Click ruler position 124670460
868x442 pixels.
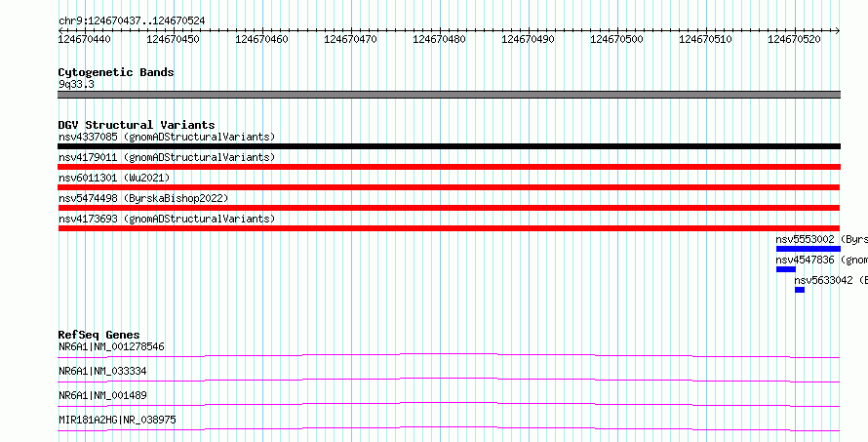(261, 39)
